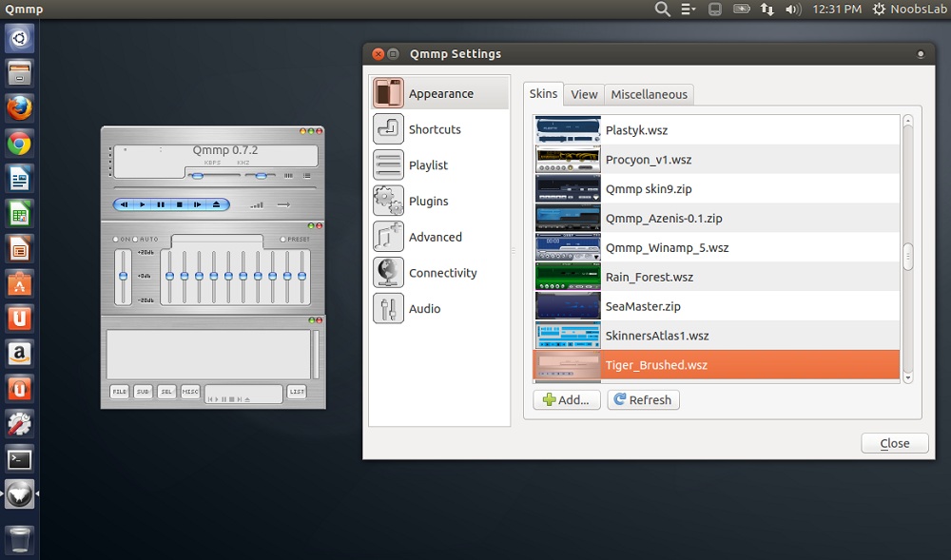Open the LIST menu in the playlist window

point(297,392)
